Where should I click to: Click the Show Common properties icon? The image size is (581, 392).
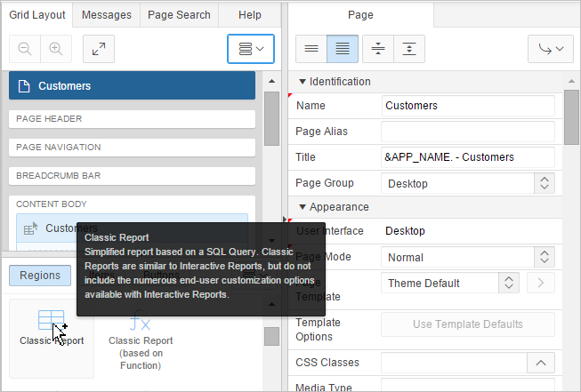point(311,49)
